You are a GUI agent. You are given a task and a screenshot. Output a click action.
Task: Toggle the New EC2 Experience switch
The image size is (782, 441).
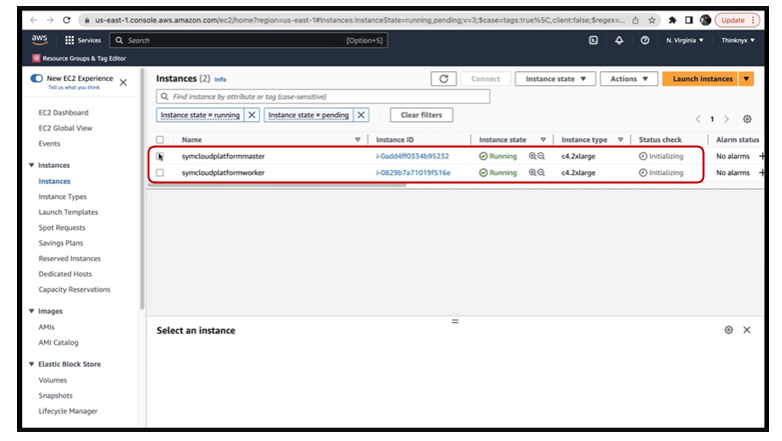tap(36, 78)
